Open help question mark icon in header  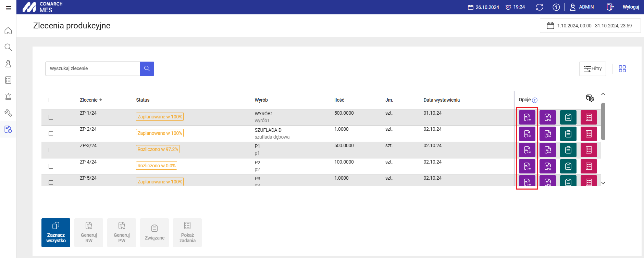tap(556, 7)
